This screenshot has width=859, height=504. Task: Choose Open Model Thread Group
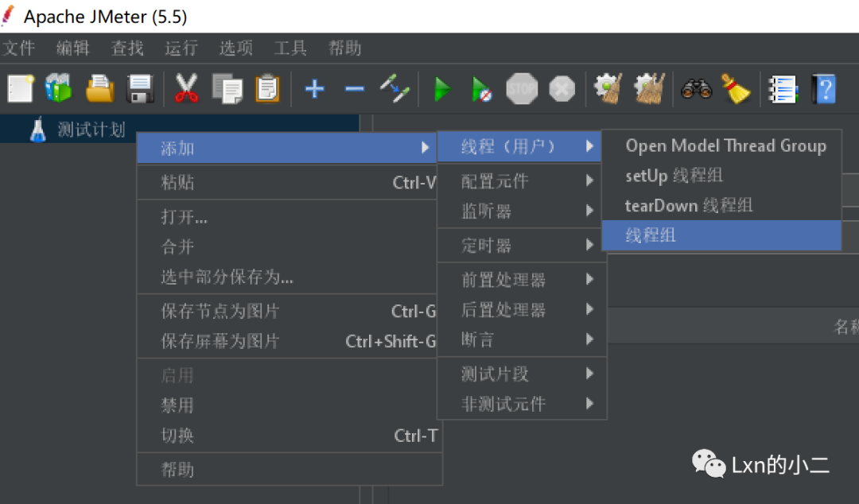coord(721,145)
